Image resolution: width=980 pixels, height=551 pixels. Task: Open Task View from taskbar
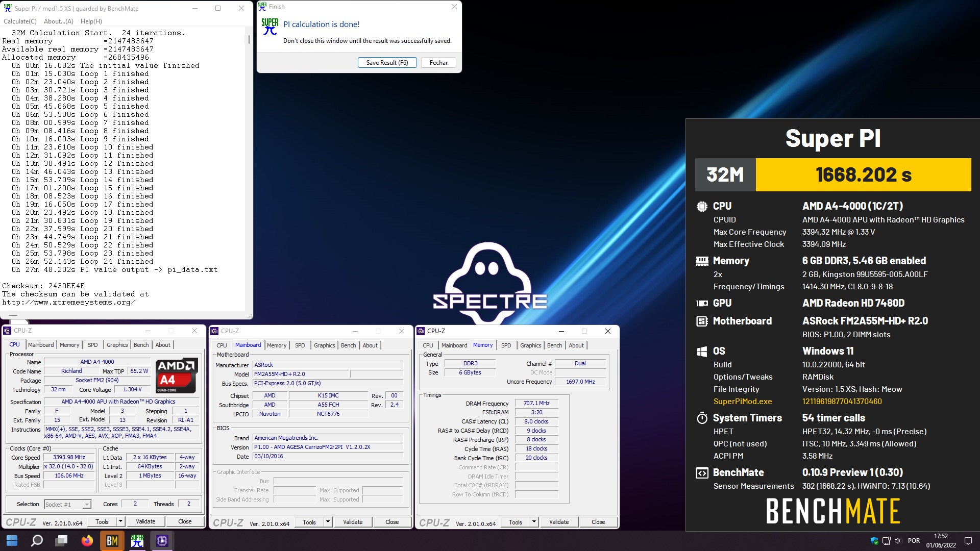[62, 540]
